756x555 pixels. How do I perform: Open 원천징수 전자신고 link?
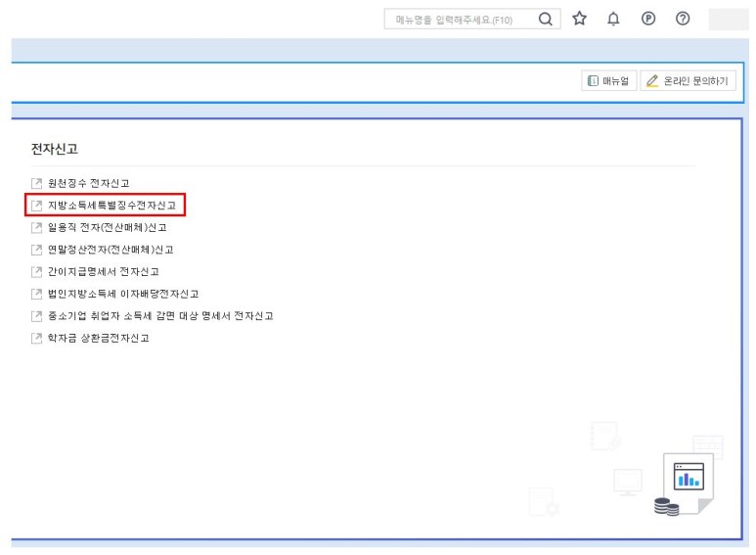click(x=88, y=183)
